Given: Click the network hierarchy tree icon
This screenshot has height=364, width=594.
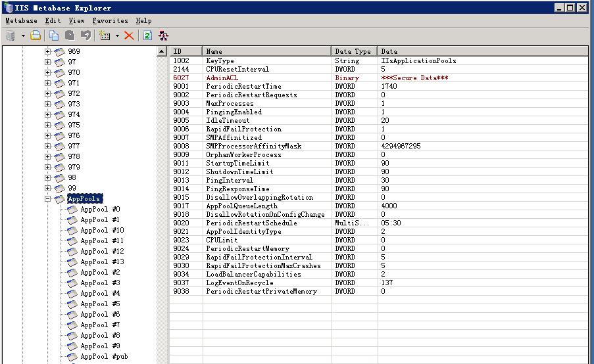Looking at the screenshot, I should [163, 35].
